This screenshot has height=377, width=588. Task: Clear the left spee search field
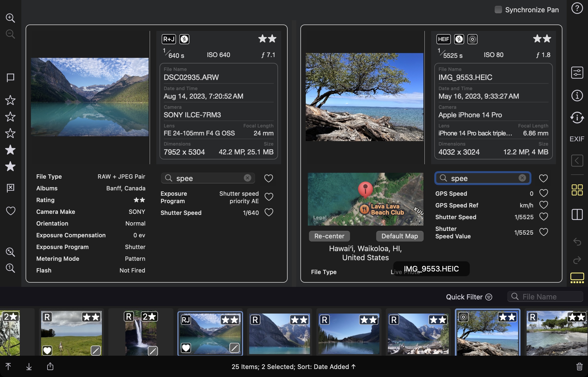coord(247,178)
